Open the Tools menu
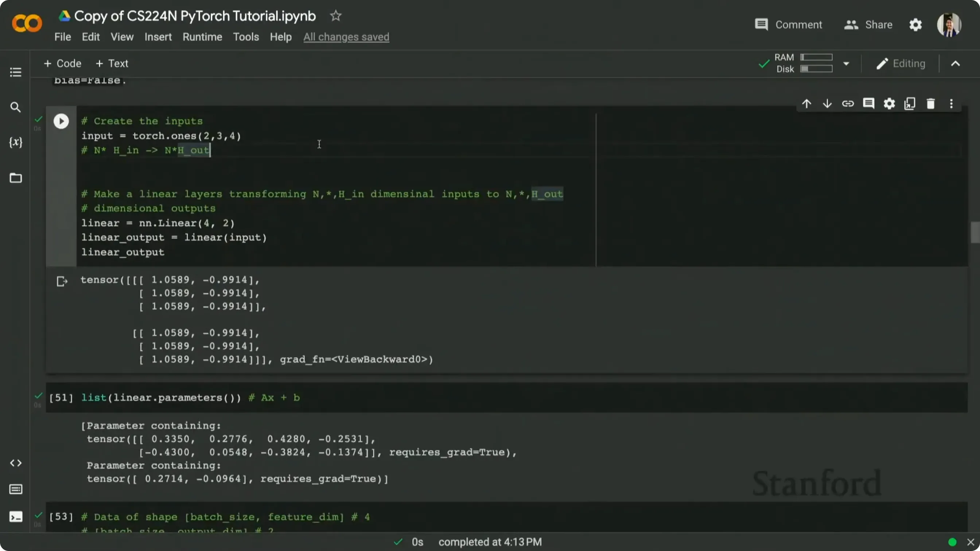Screen dimensions: 980x551 tap(246, 37)
